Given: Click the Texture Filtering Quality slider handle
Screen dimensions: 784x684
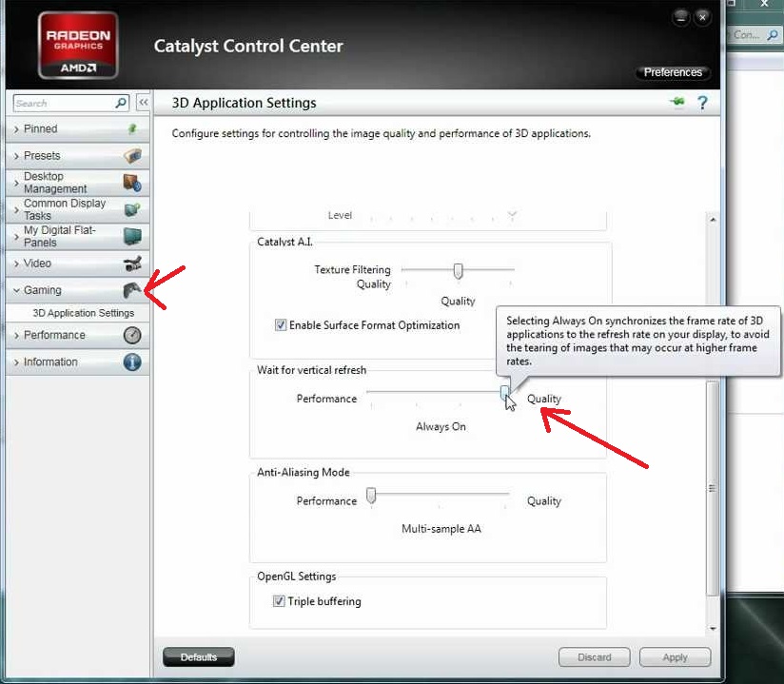Looking at the screenshot, I should pos(458,270).
